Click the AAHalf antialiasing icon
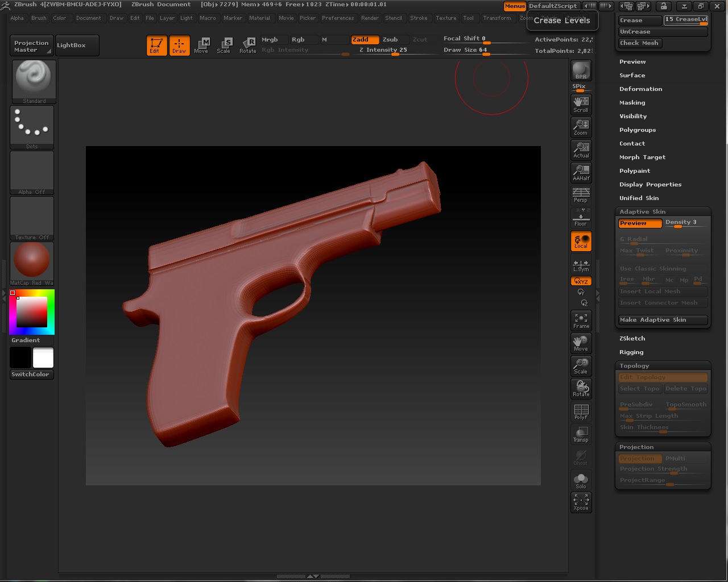 [x=581, y=172]
